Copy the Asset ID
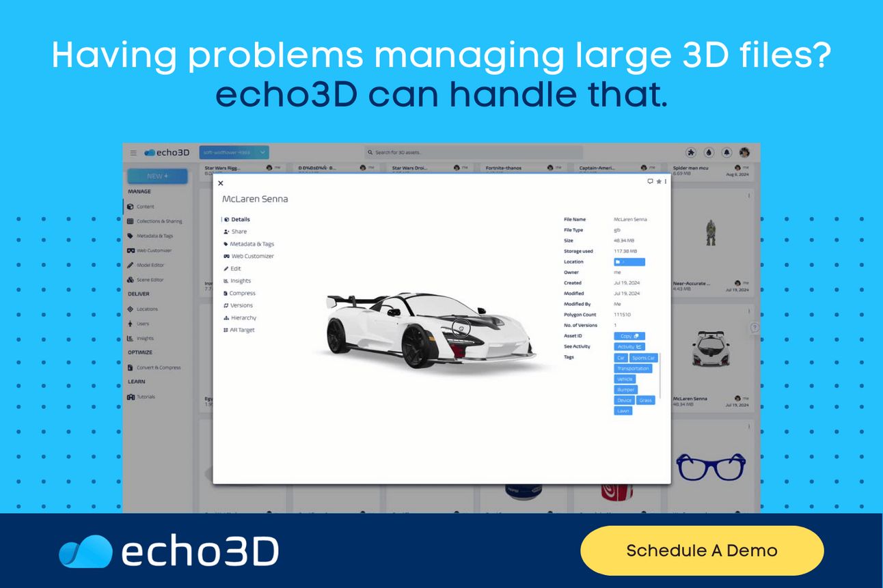The image size is (883, 588). (629, 336)
